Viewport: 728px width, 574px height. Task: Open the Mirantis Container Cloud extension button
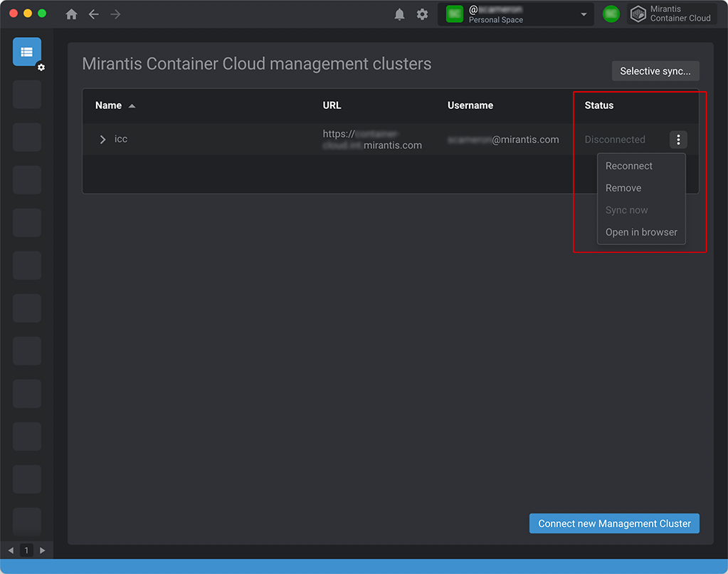coord(672,14)
